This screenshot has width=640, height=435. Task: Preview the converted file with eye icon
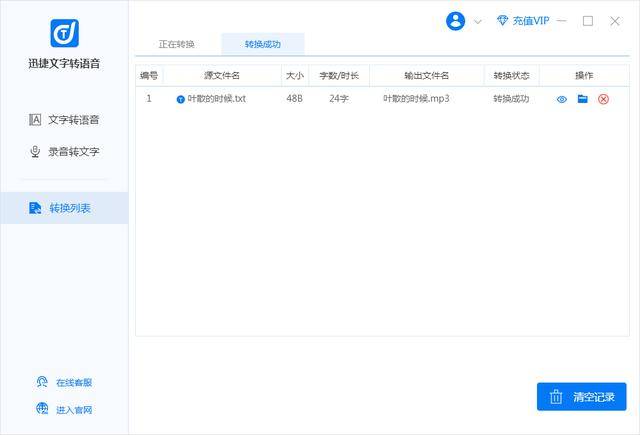(x=562, y=99)
